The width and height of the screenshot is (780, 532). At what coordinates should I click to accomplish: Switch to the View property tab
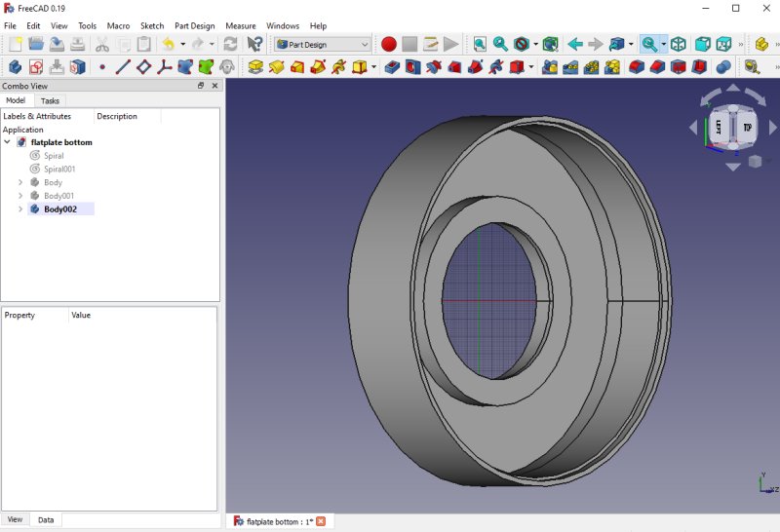pyautogui.click(x=15, y=519)
